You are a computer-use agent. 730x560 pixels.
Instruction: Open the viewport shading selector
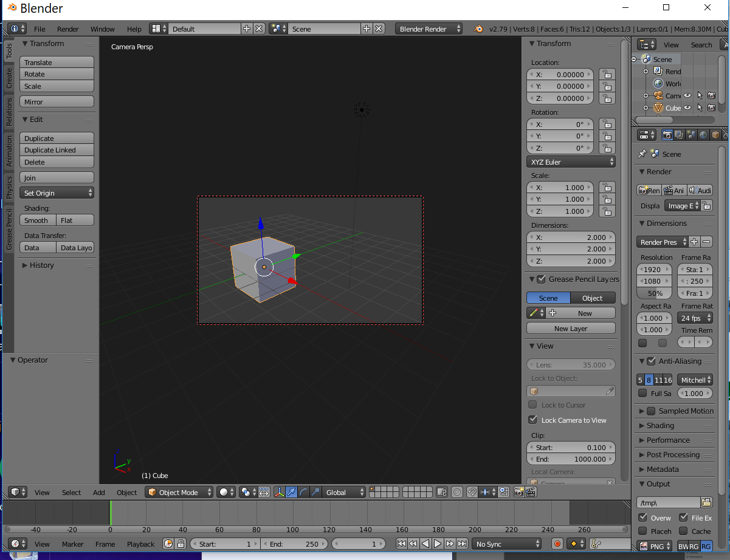tap(227, 492)
